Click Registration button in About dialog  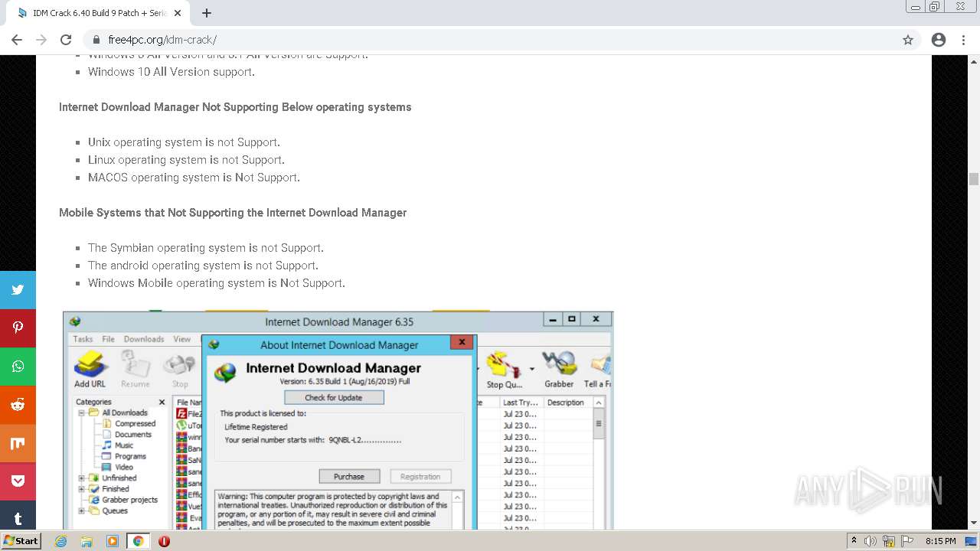coord(420,477)
